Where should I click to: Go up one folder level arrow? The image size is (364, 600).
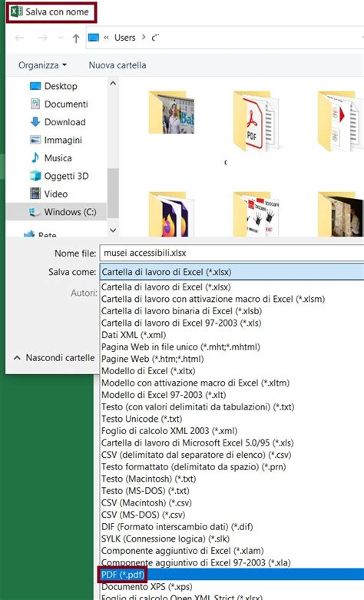(x=76, y=38)
